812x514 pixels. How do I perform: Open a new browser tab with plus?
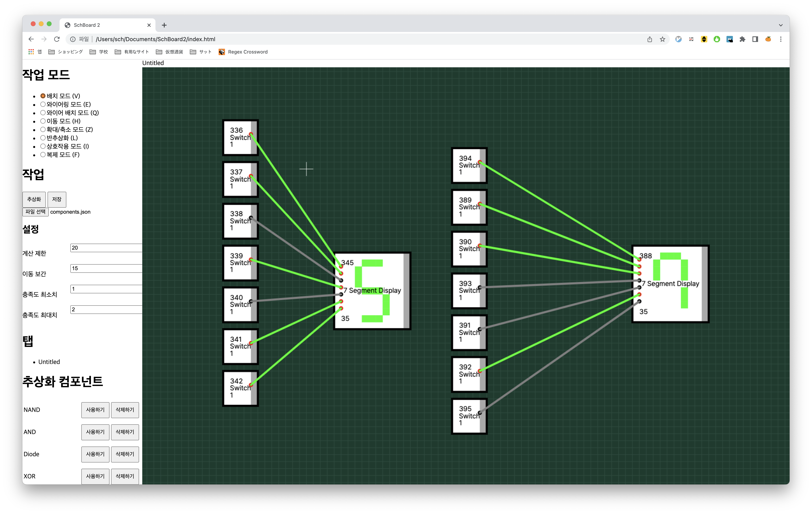[164, 25]
